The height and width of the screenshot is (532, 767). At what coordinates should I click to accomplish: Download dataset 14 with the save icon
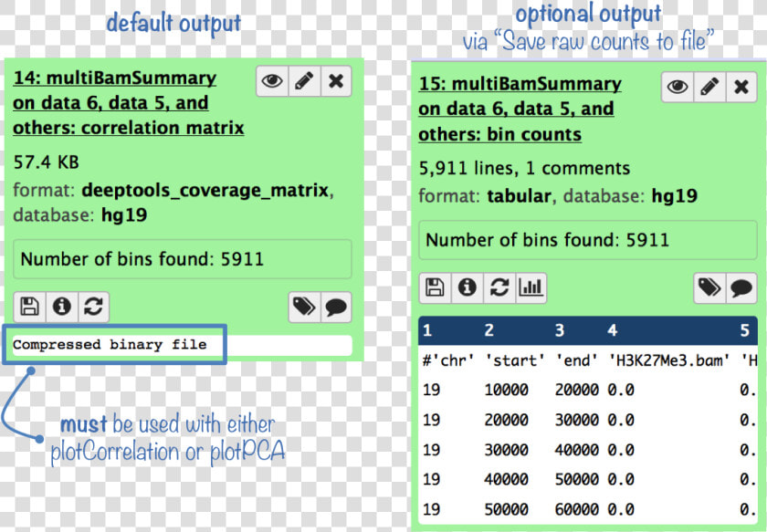29,307
